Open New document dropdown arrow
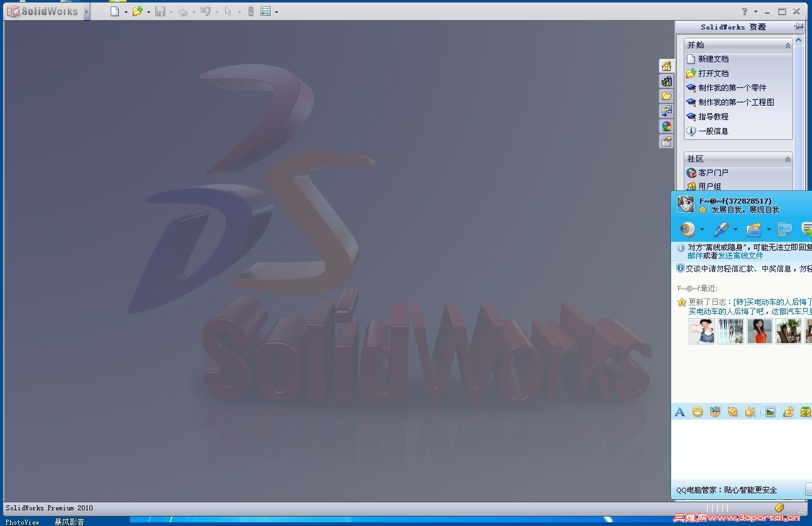 click(126, 12)
